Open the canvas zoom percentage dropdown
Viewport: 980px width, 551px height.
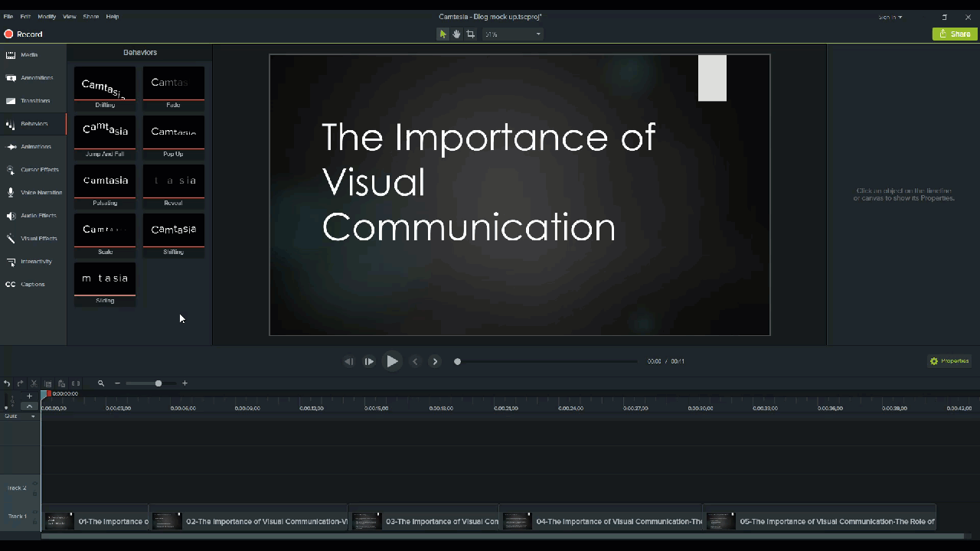[x=538, y=34]
